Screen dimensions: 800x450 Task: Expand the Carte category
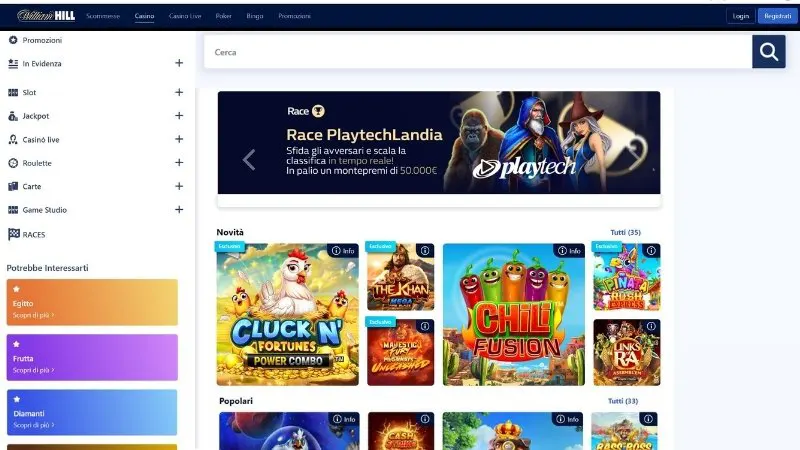tap(179, 186)
